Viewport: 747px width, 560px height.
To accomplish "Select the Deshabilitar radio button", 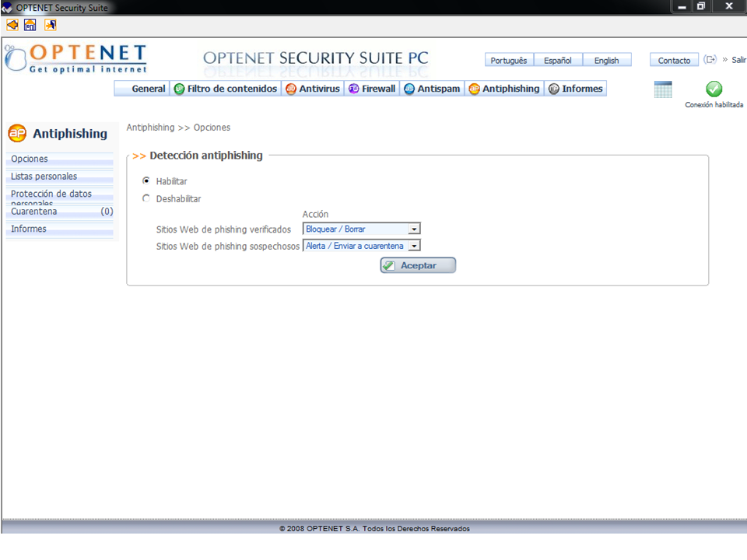I will coord(146,198).
